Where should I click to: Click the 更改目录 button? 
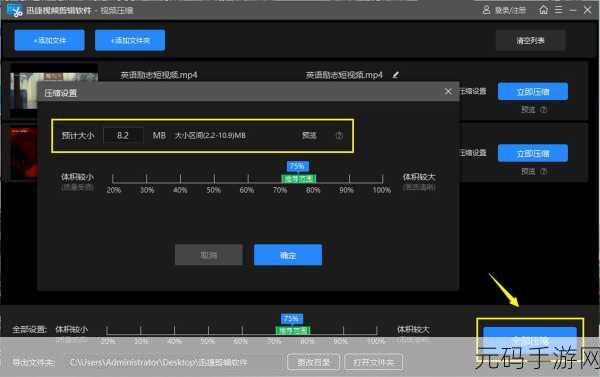(313, 362)
